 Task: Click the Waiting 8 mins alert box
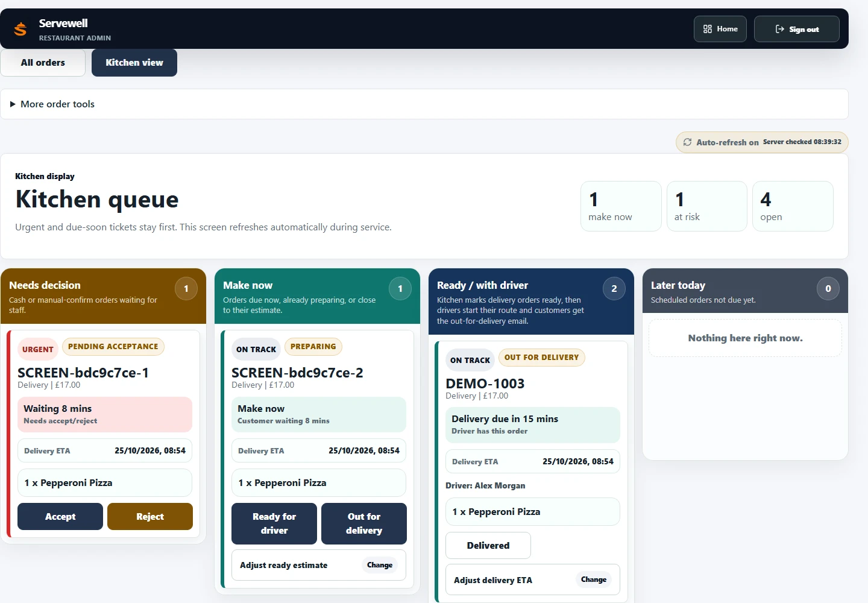[x=105, y=414]
